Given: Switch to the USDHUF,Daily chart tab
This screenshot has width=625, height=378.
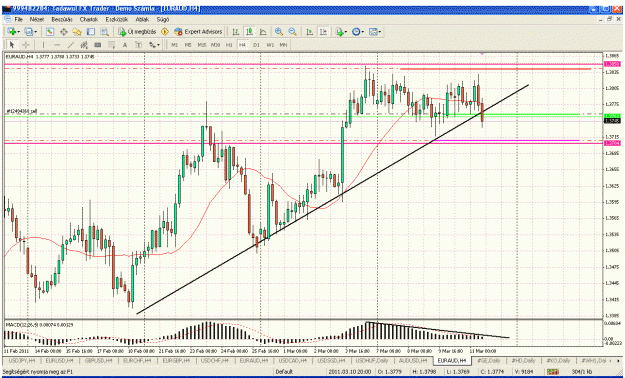Looking at the screenshot, I should (x=371, y=360).
